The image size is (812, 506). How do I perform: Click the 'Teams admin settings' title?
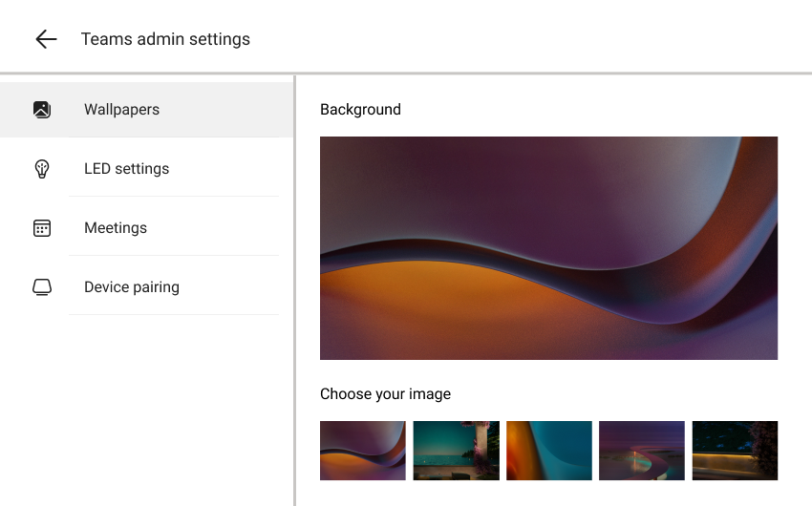165,39
